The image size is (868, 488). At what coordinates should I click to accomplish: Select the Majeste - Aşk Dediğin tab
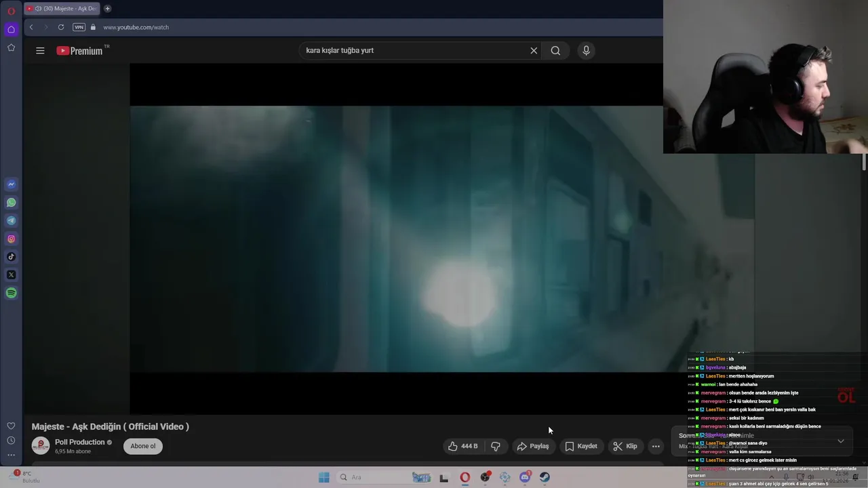(x=62, y=9)
